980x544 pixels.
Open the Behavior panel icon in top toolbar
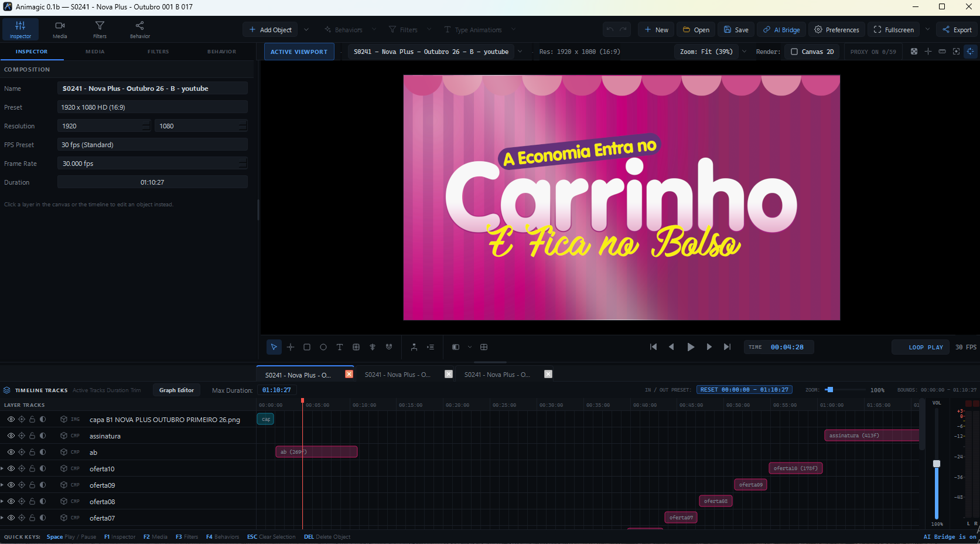click(x=139, y=29)
